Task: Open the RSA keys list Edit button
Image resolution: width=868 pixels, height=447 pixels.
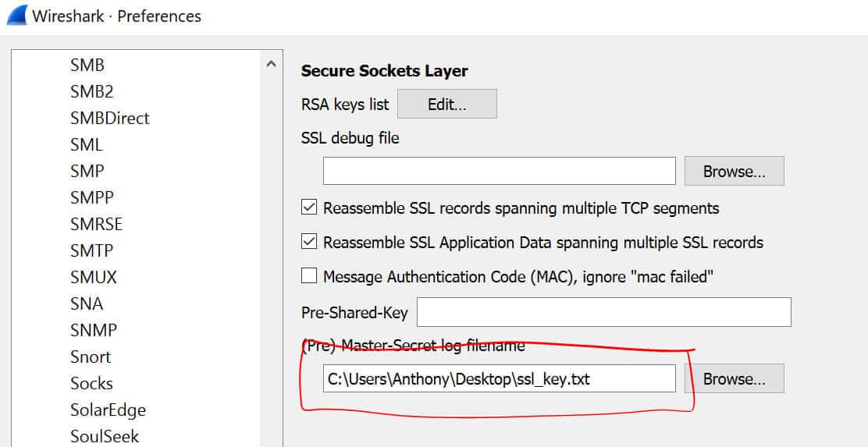Action: [447, 104]
